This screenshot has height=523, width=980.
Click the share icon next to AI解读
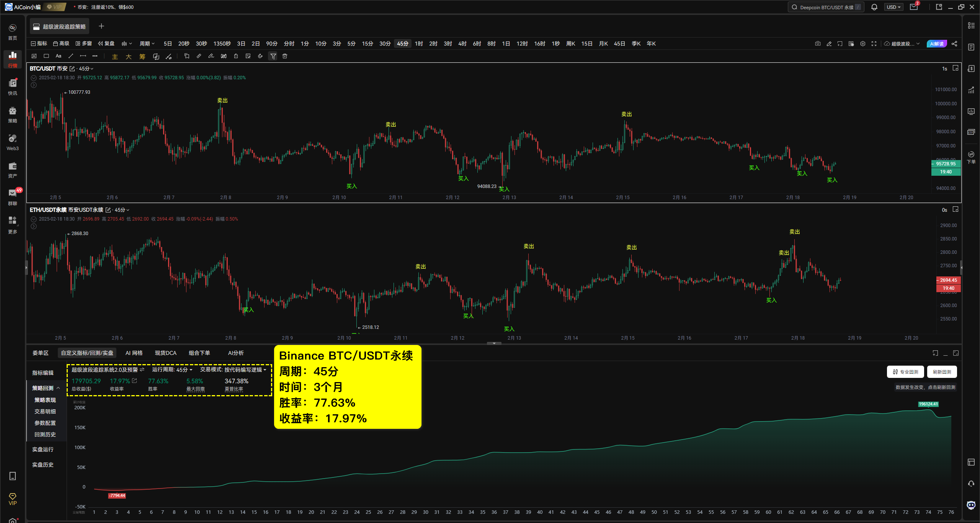click(x=954, y=44)
